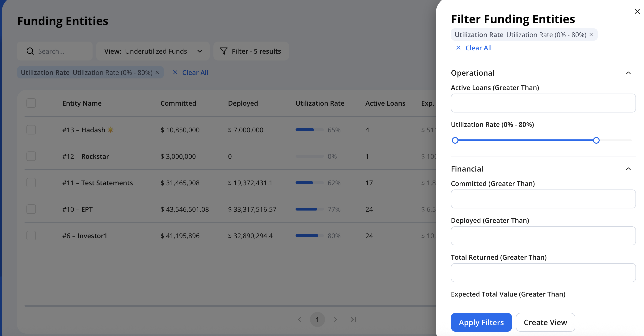Image resolution: width=644 pixels, height=336 pixels.
Task: Open the View Underutilized Funds dropdown
Action: (x=153, y=51)
